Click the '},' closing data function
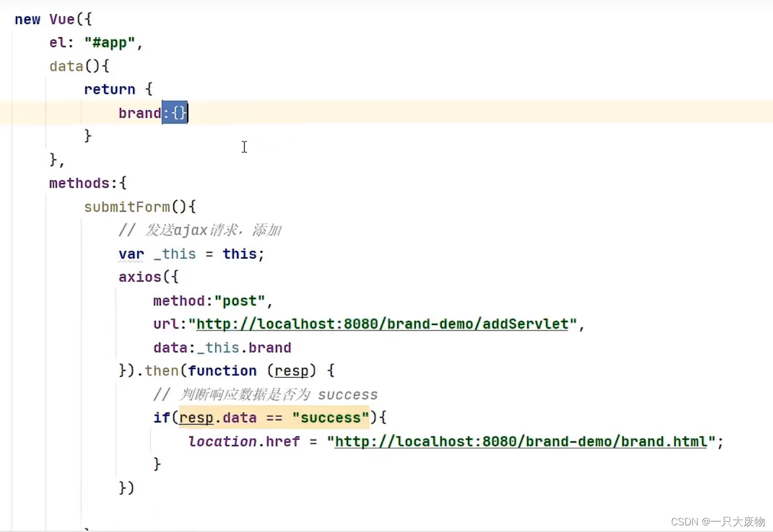Image resolution: width=773 pixels, height=532 pixels. 57,160
